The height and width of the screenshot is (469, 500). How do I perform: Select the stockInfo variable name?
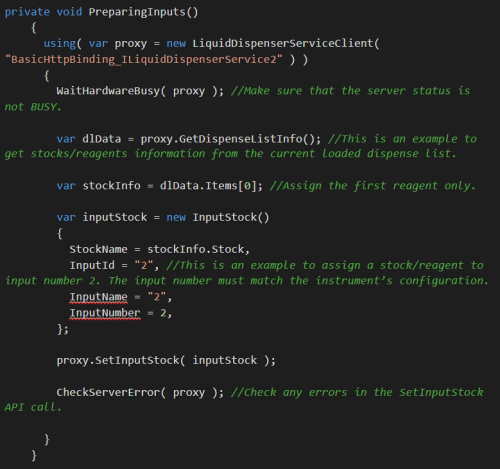pos(111,186)
